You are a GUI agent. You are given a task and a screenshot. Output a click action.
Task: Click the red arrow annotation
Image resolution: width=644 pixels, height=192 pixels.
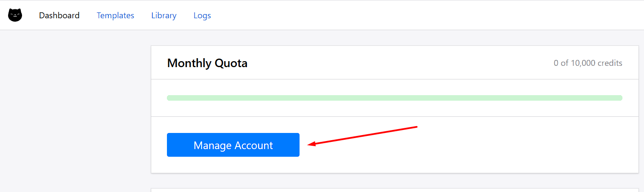click(363, 136)
